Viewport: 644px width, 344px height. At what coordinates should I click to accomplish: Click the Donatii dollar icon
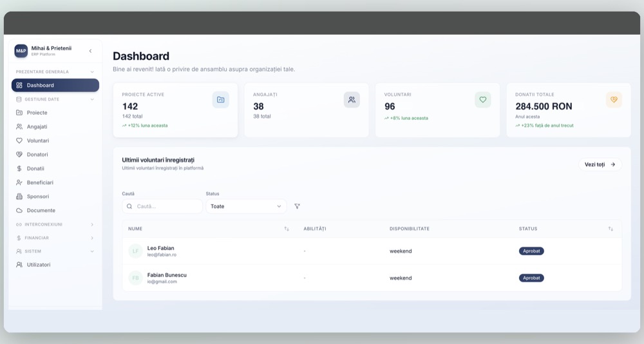click(x=19, y=169)
